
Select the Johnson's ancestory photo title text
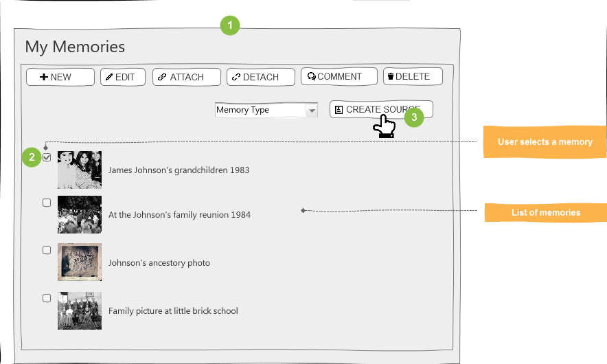click(x=159, y=263)
